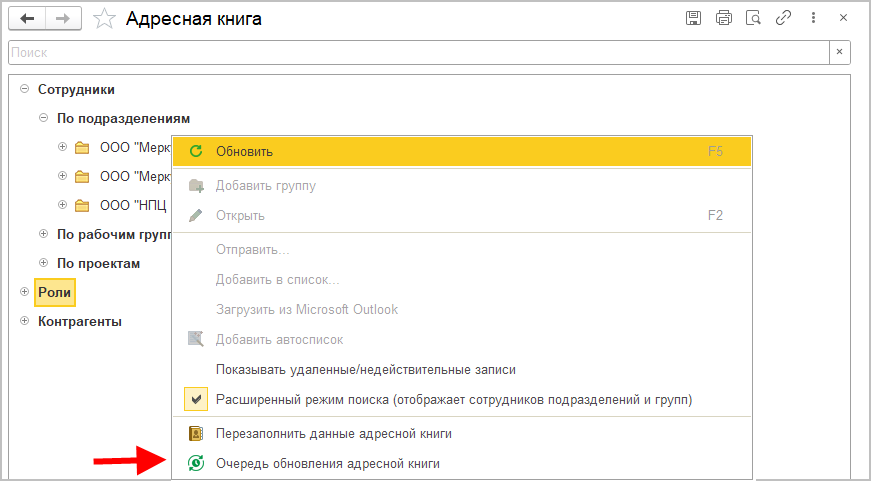Collapse the По подразделениям branch
Screen dimensions: 871x481
(43, 118)
